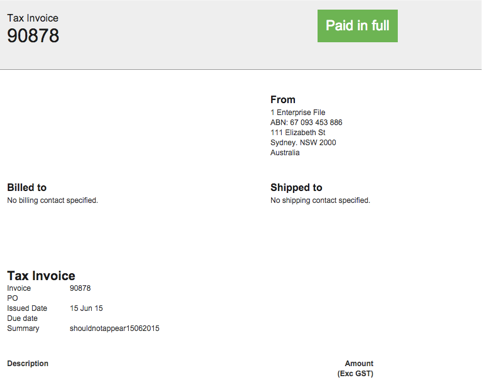Click the Australia country line

click(x=285, y=152)
